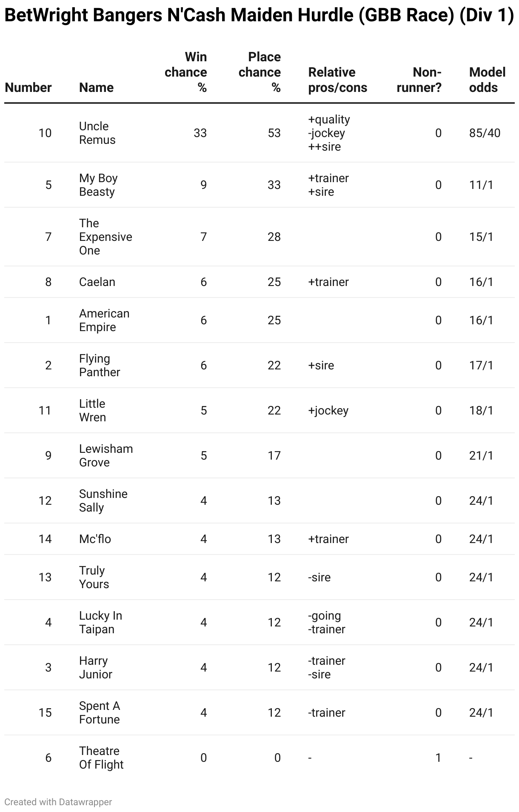This screenshot has height=812, width=519.
Task: Click the Name column header
Action: 96,88
